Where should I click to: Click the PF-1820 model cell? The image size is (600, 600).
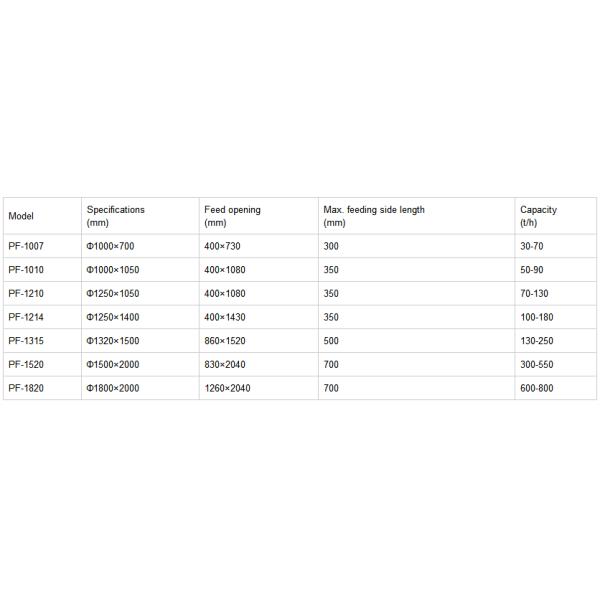(x=26, y=387)
